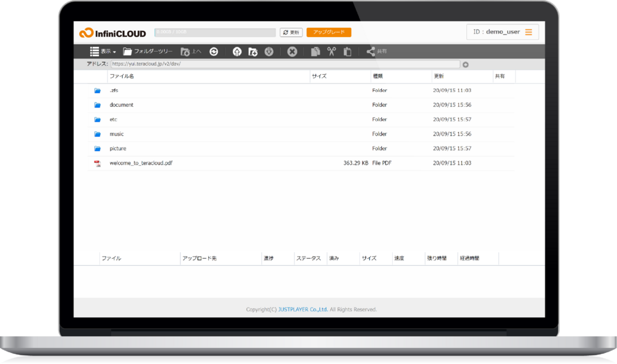
Task: Click the copy icon on the toolbar
Action: [x=316, y=51]
